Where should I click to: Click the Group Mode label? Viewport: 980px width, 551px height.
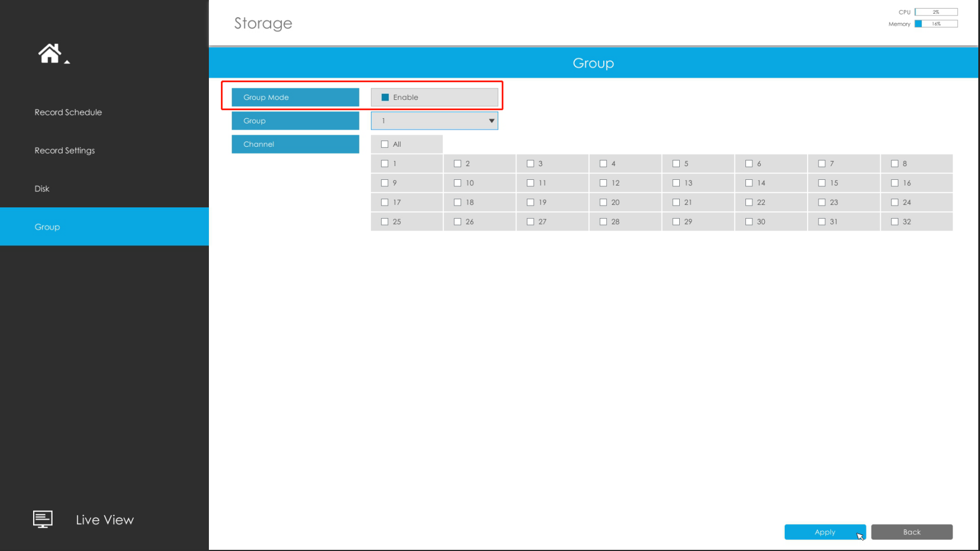click(x=295, y=97)
